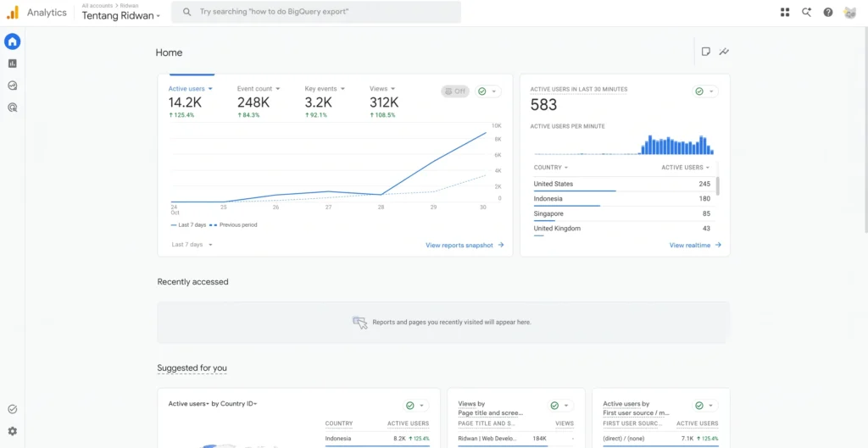
Task: Toggle the Off comparison switch
Action: (455, 91)
